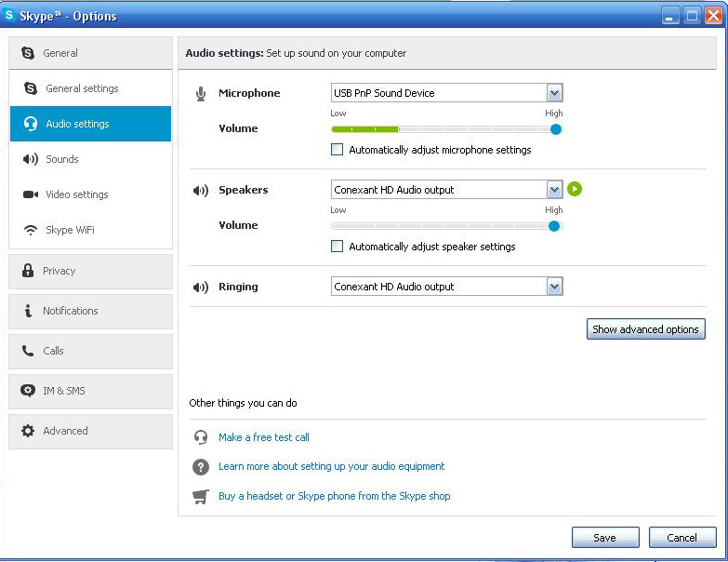728x562 pixels.
Task: Click the camera icon for Video settings
Action: point(31,194)
